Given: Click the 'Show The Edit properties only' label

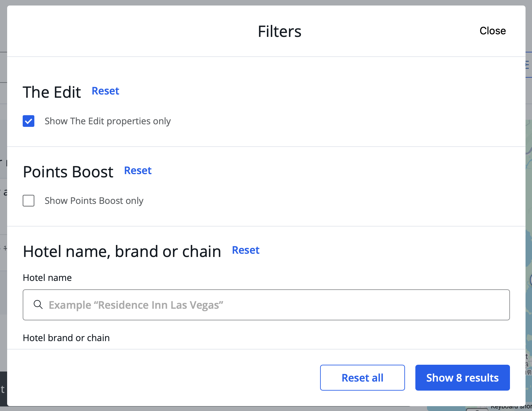Looking at the screenshot, I should click(108, 121).
